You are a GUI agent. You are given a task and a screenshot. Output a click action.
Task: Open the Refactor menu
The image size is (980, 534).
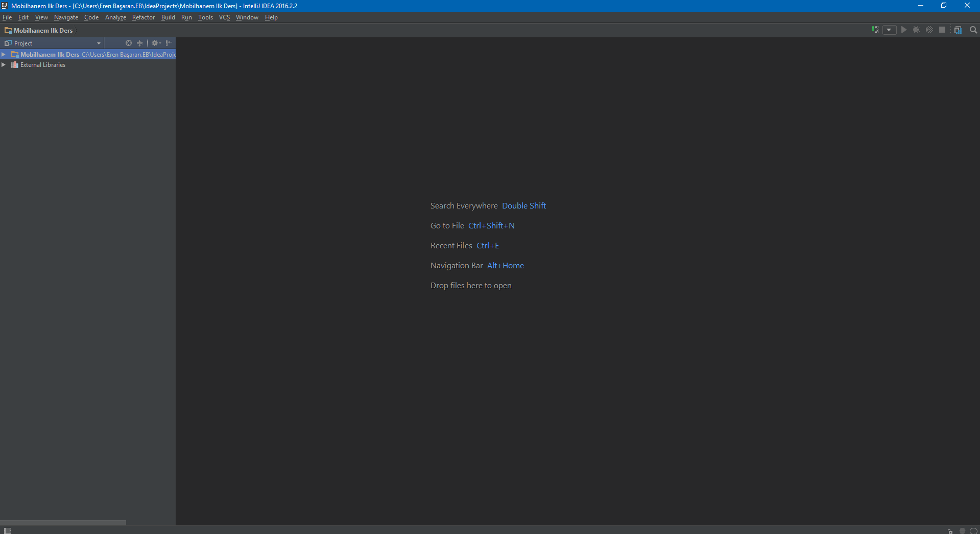coord(144,17)
